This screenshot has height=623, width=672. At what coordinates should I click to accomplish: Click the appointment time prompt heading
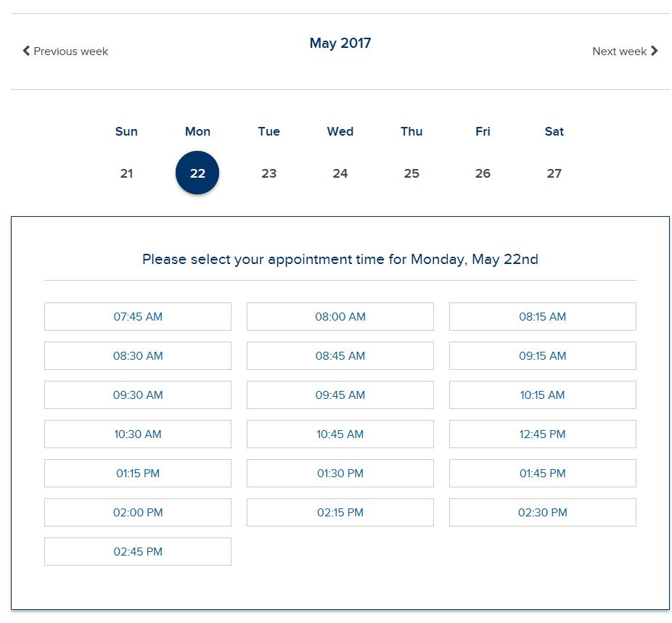pyautogui.click(x=340, y=260)
